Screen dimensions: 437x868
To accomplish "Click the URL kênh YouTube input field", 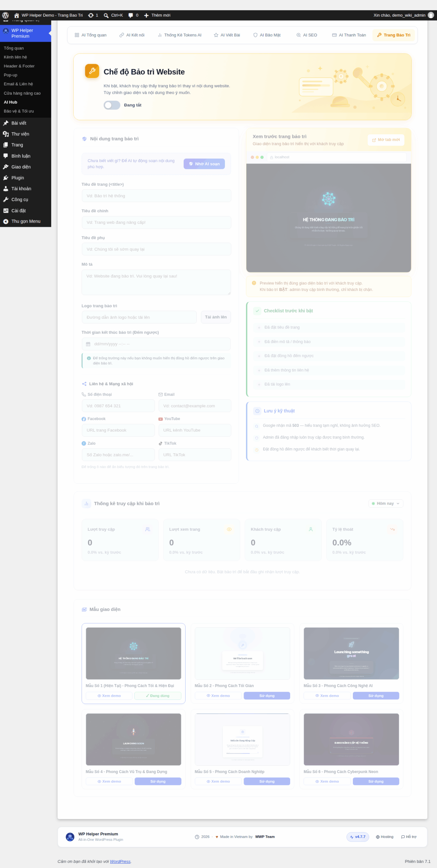I will [x=195, y=430].
